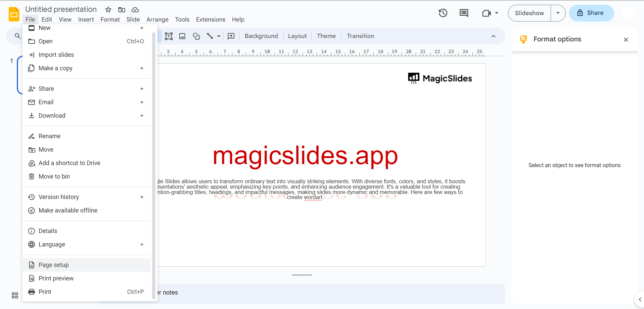Open version history clock icon
Screen dimensions: 644x309
(x=443, y=13)
